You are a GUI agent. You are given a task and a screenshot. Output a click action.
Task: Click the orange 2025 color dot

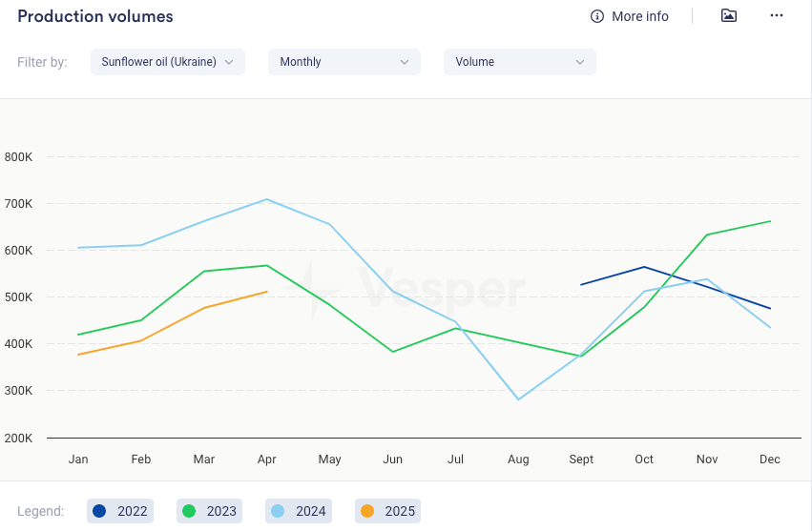pos(367,511)
